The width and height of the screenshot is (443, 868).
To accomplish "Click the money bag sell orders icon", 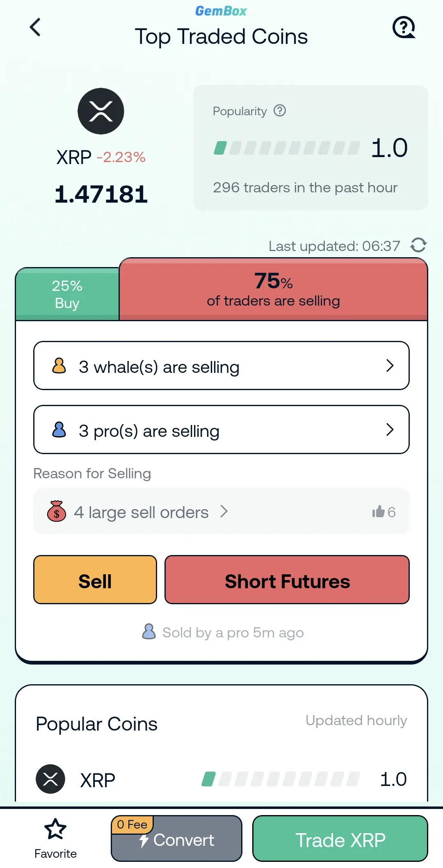I will coord(57,511).
